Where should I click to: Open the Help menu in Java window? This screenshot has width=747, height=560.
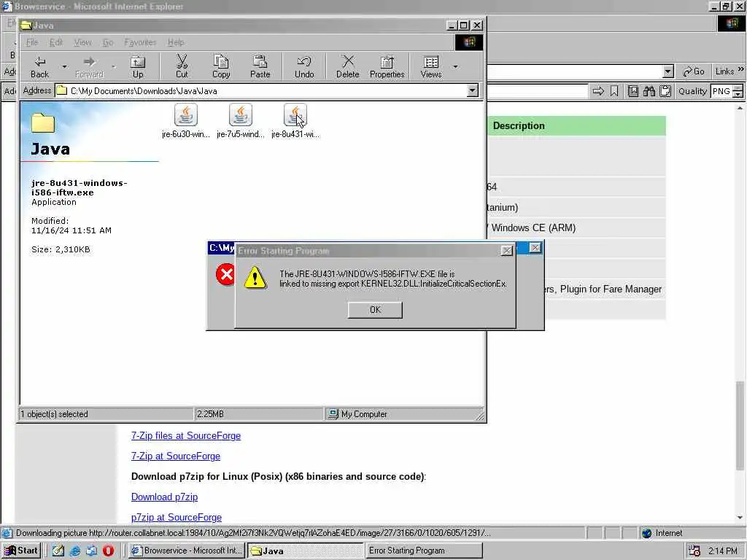(176, 42)
